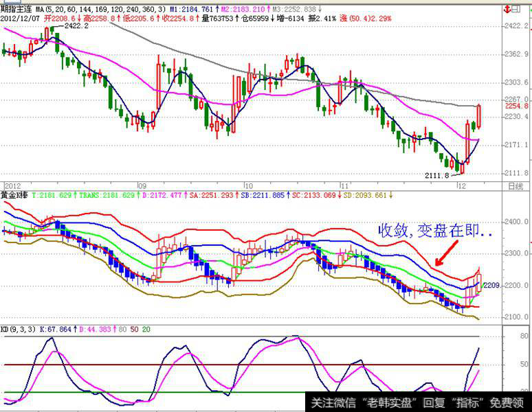Click the MA(5,20,60,144...) indicator parameters
Viewport: 532px width, 412px height.
point(100,9)
